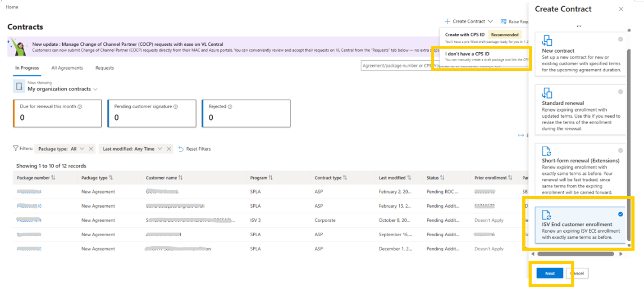Click info icon on Rejected card
Screen dimensions: 644x288
(x=230, y=107)
